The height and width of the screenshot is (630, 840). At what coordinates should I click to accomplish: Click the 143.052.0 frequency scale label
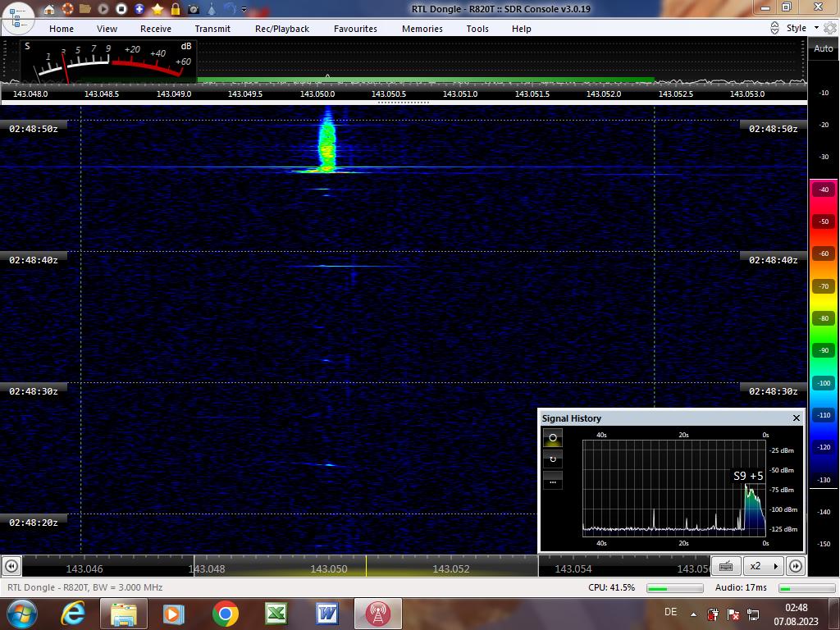(604, 94)
